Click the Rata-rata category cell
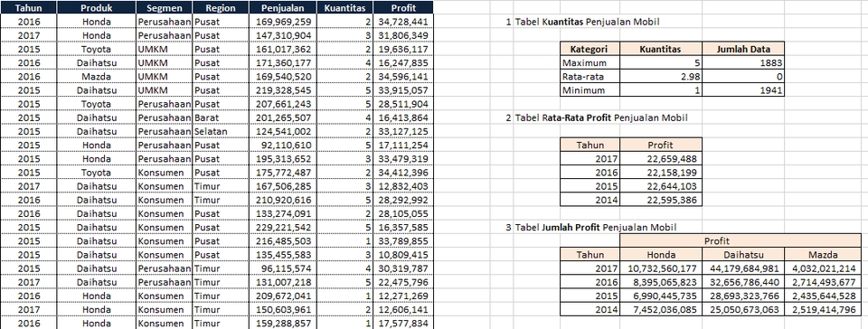This screenshot has width=868, height=329. (590, 76)
